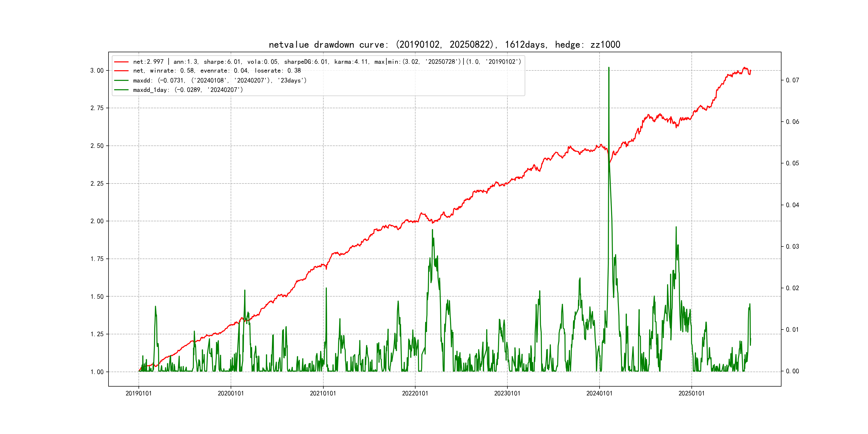This screenshot has width=868, height=434.
Task: Click the chart title text
Action: coord(444,44)
